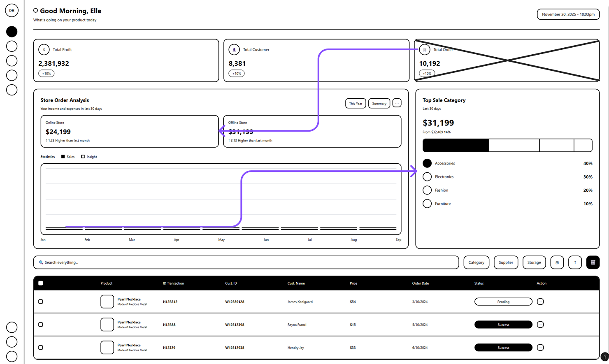Click the trash bin delete icon
This screenshot has width=609, height=364.
pos(593,262)
